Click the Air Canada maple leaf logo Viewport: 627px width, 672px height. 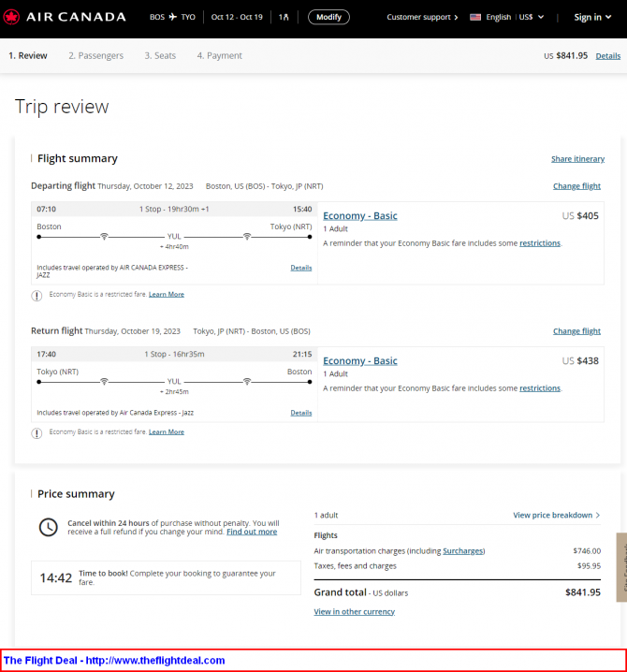coord(11,17)
